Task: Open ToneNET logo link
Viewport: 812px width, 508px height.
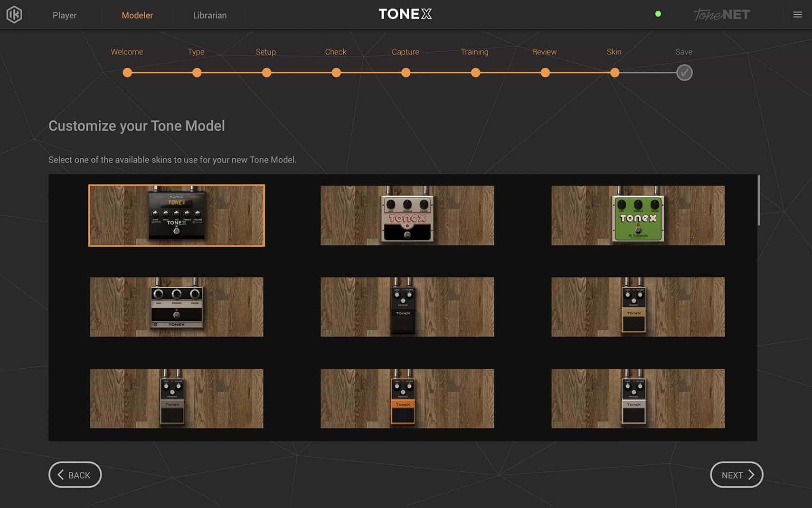Action: point(721,15)
